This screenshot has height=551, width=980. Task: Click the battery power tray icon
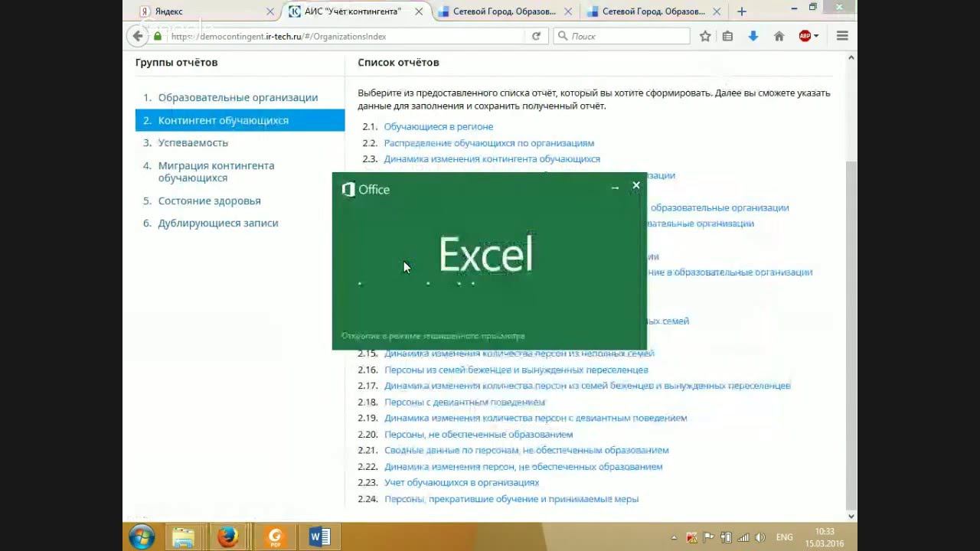click(726, 537)
